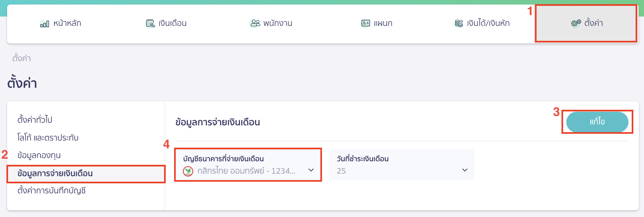Select the calendar icon for เงินเดือน
Image resolution: width=644 pixels, height=217 pixels.
[x=150, y=23]
